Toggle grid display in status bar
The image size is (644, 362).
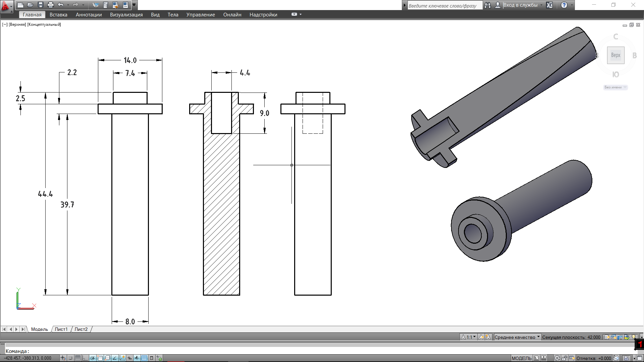(78, 358)
